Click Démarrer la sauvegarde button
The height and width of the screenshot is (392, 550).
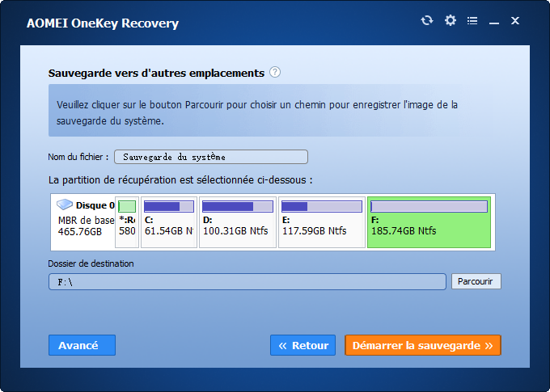pyautogui.click(x=423, y=345)
